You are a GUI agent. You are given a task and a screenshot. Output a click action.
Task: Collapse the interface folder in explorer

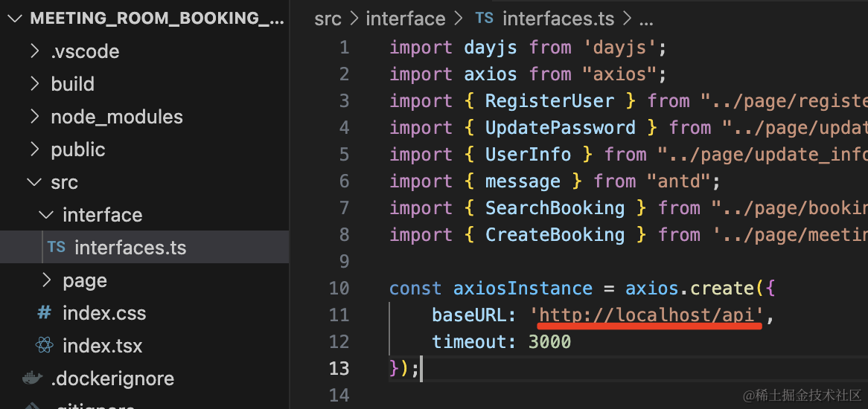46,215
